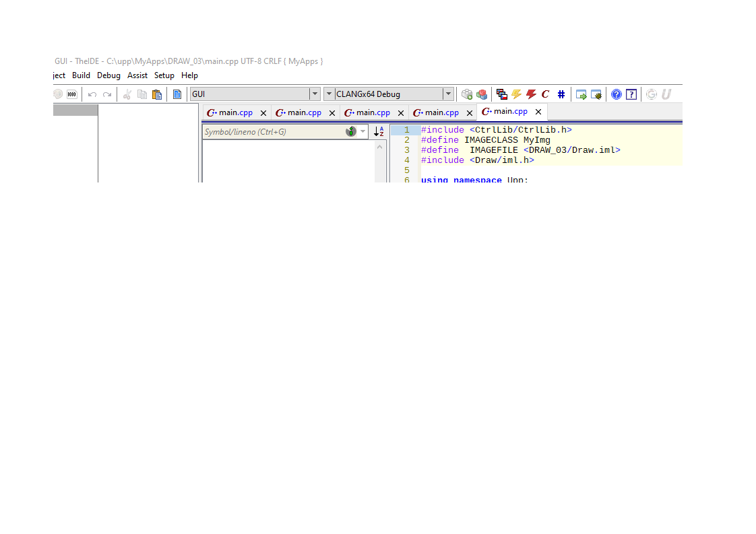The image size is (756, 534).
Task: Click the Paste clipboard icon
Action: click(x=157, y=94)
